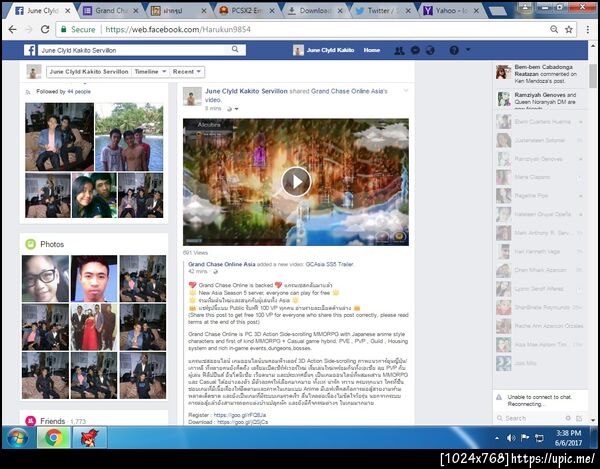Click the GCAsia SS5 Trailer video link
600x469 pixels.
click(329, 264)
